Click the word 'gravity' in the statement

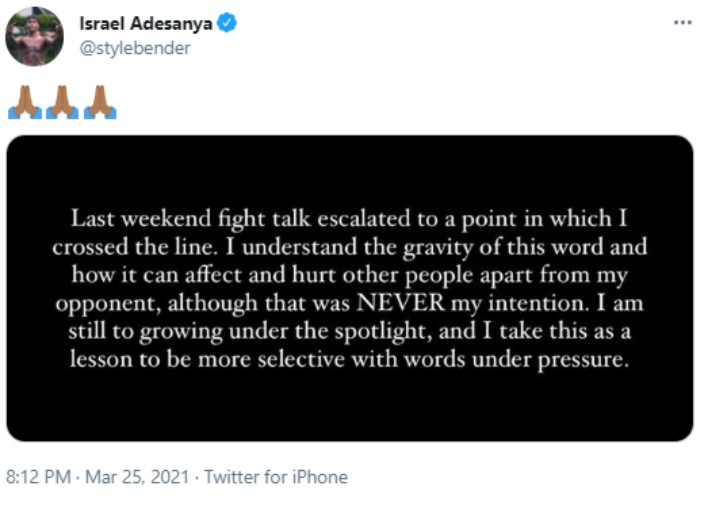(438, 248)
